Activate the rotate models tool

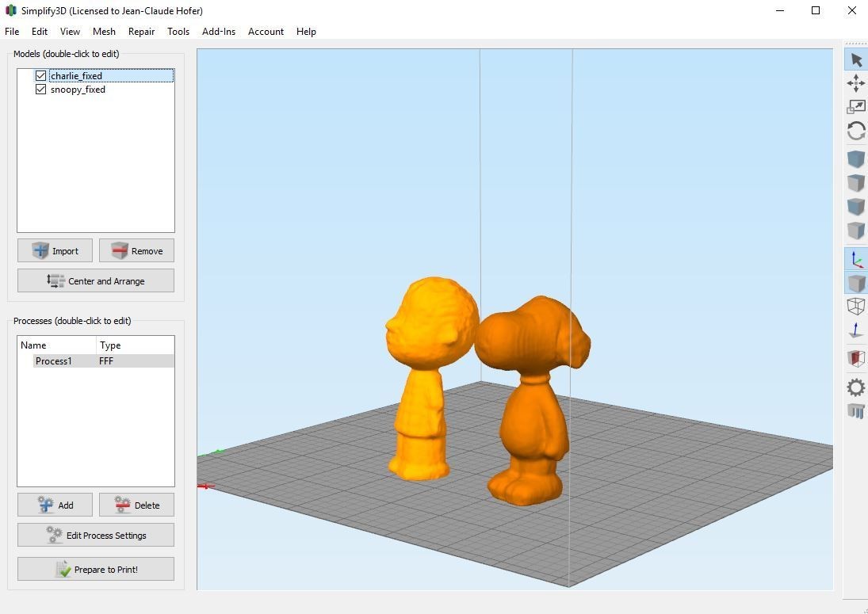pyautogui.click(x=856, y=131)
